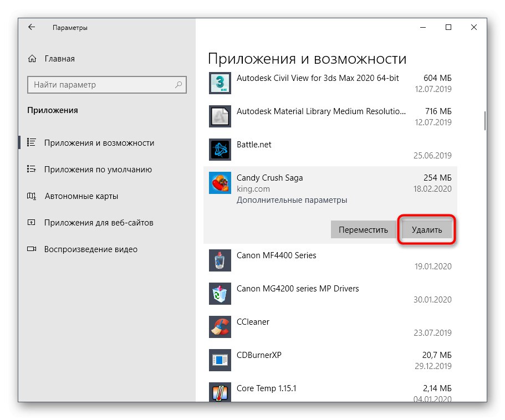Viewport: 505px width, 420px height.
Task: Open the Главная home page
Action: click(x=59, y=59)
